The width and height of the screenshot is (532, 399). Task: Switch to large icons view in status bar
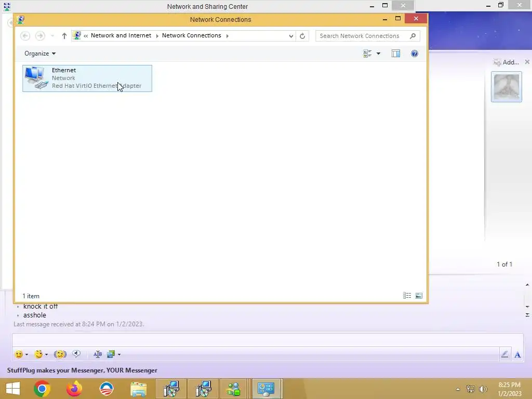click(419, 296)
